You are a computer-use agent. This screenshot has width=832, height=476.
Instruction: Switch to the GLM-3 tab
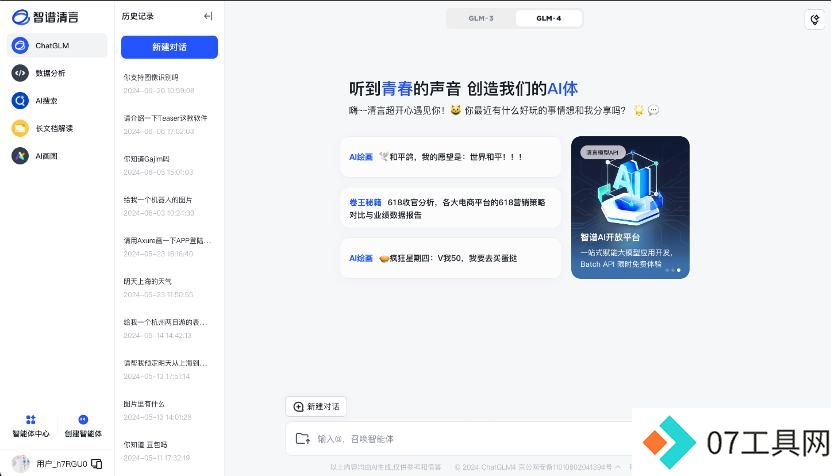(x=481, y=18)
